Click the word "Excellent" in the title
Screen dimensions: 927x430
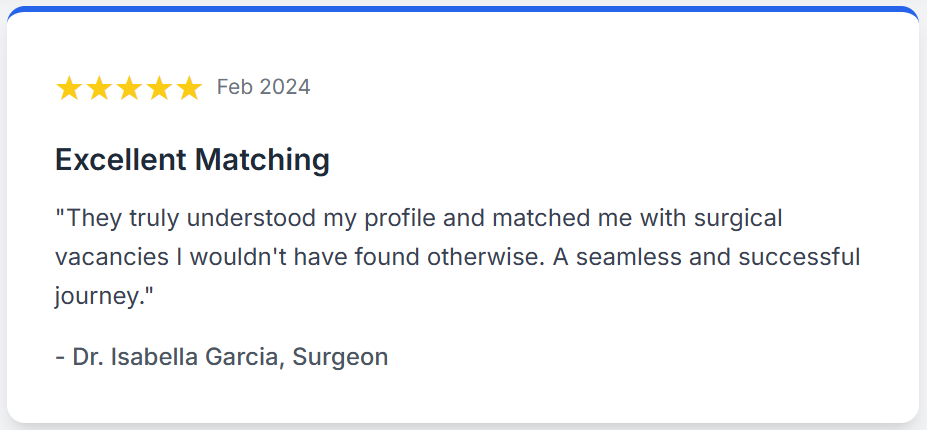coord(121,159)
